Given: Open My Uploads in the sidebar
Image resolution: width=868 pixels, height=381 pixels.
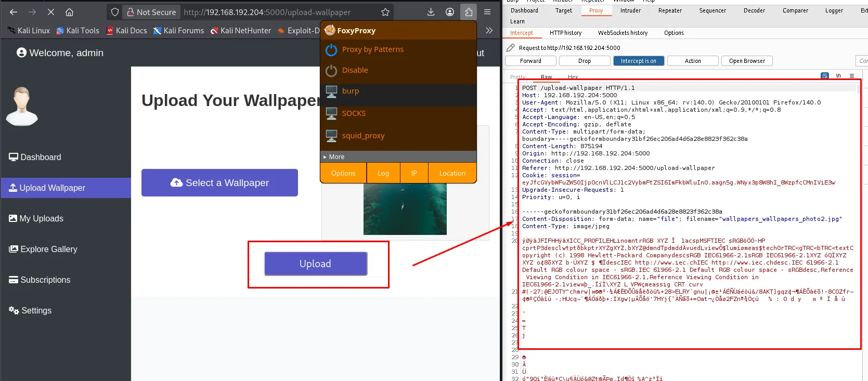Looking at the screenshot, I should click(x=66, y=218).
